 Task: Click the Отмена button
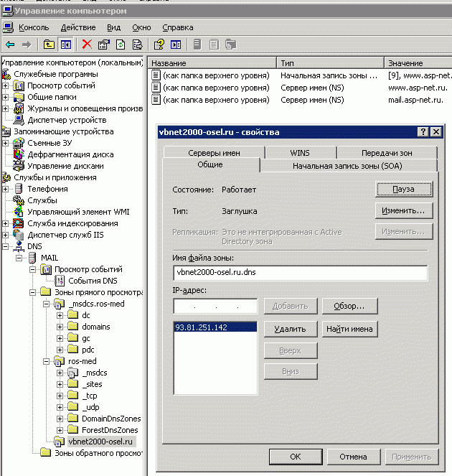pos(354,457)
